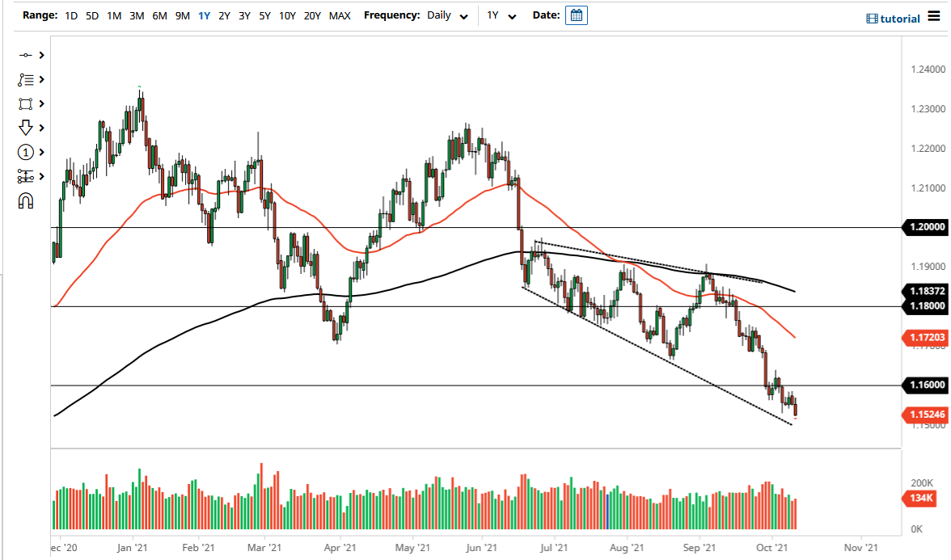Select the trend line drawing tool
This screenshot has height=560, width=951.
pos(26,55)
